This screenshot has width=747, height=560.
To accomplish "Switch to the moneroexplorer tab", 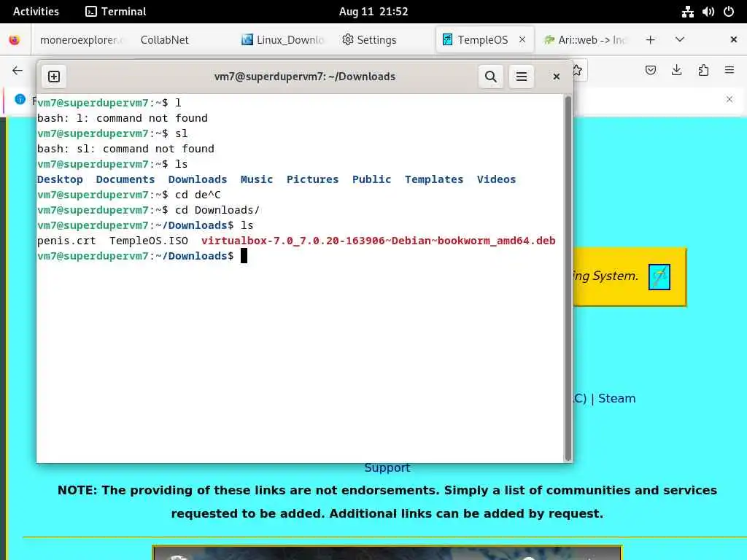I will pyautogui.click(x=81, y=40).
